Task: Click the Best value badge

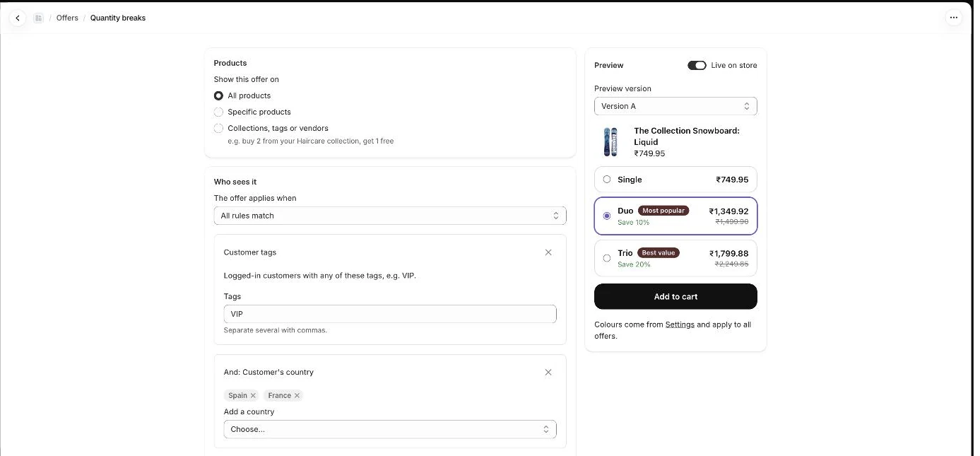Action: (x=659, y=253)
